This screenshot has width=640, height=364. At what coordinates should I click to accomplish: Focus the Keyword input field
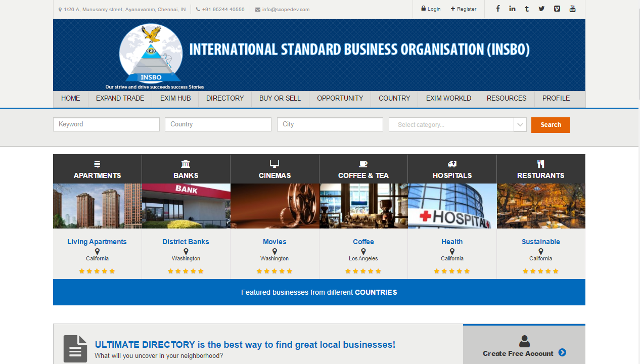106,124
